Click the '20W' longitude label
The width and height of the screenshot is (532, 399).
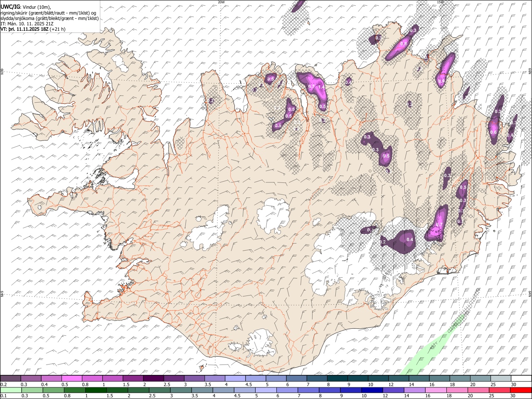(x=221, y=2)
